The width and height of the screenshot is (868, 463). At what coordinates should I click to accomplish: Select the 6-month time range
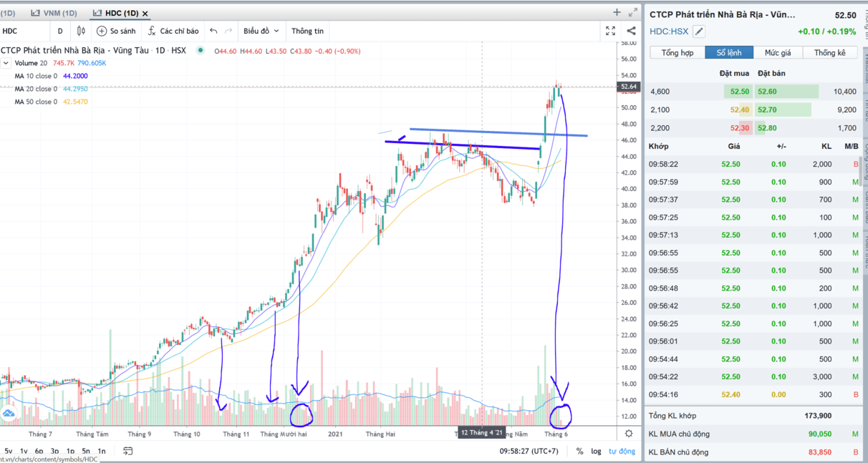click(39, 451)
